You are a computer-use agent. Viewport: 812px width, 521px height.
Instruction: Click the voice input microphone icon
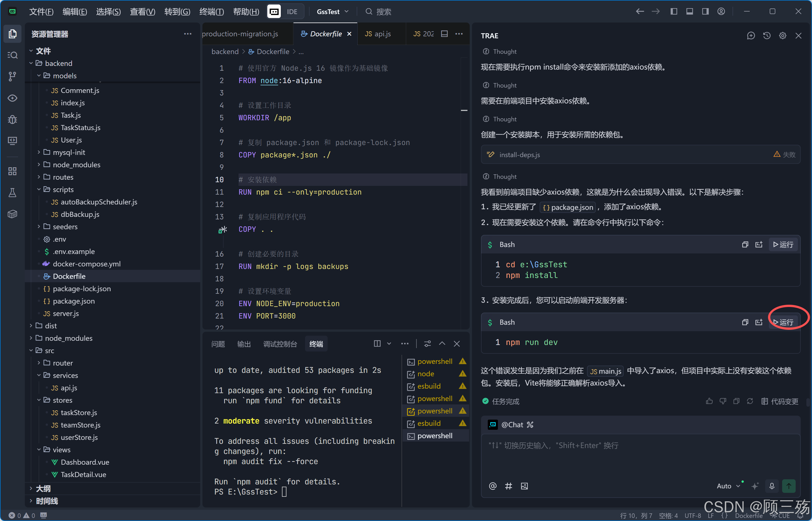(x=772, y=486)
